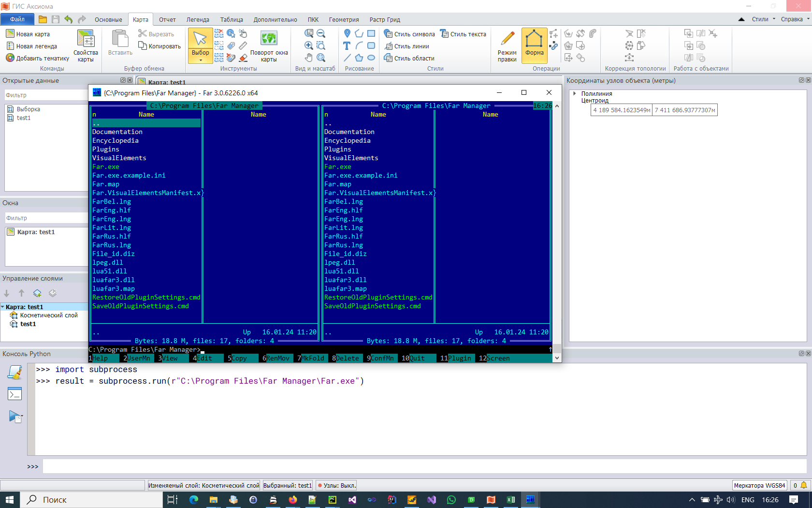Screen dimensions: 812x508
Task: Choose the arc drawing tool
Action: (359, 45)
